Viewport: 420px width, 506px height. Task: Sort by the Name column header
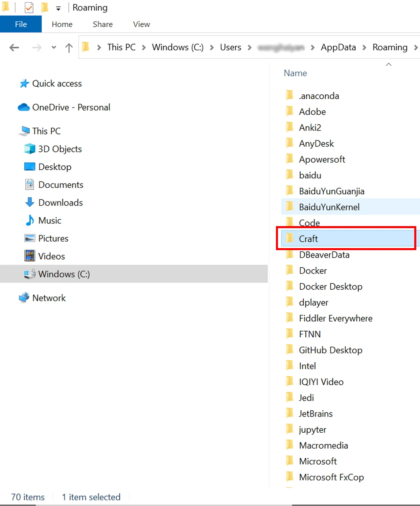(295, 73)
